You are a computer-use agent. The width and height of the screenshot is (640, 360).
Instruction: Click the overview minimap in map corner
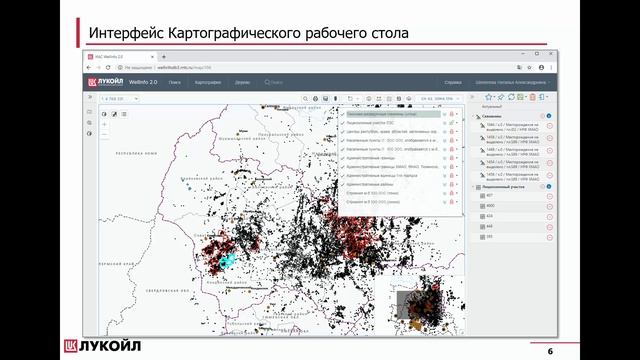(x=420, y=305)
